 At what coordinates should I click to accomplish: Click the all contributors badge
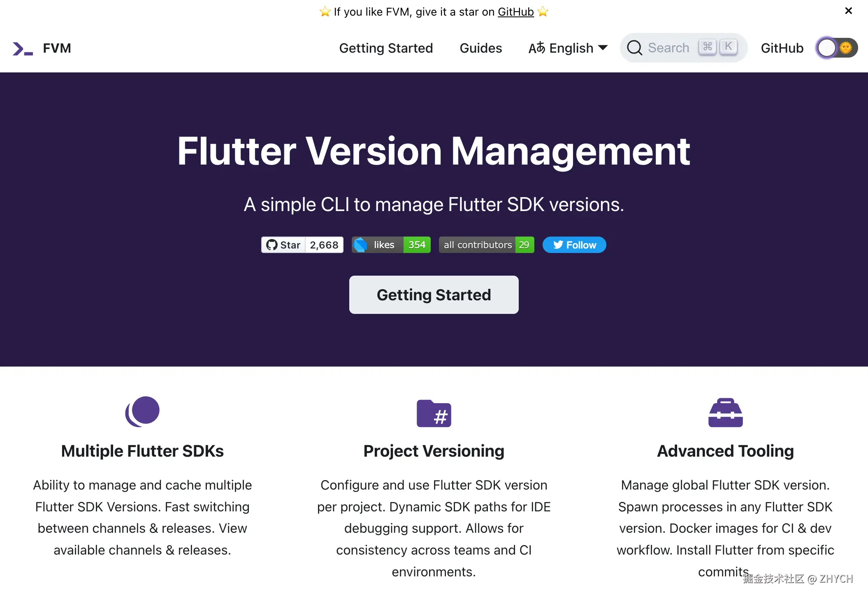pyautogui.click(x=486, y=245)
